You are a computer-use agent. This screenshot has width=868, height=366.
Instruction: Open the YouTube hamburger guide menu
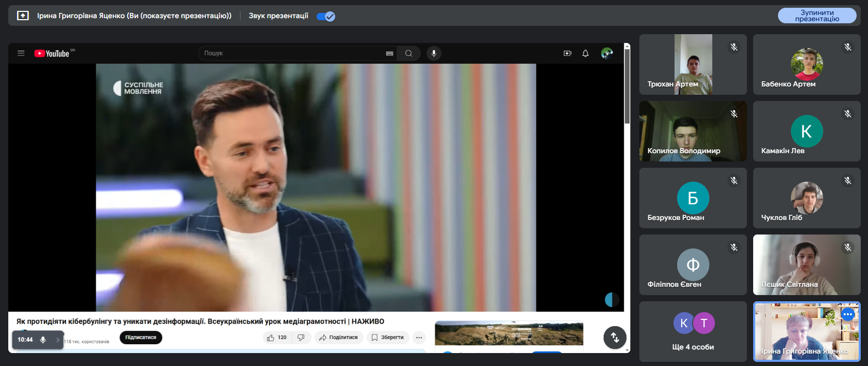click(x=21, y=53)
